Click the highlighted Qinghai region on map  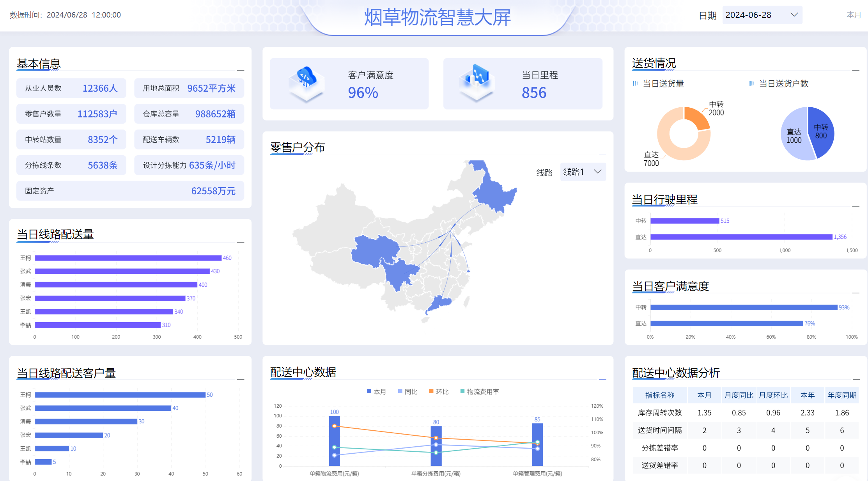(x=375, y=252)
